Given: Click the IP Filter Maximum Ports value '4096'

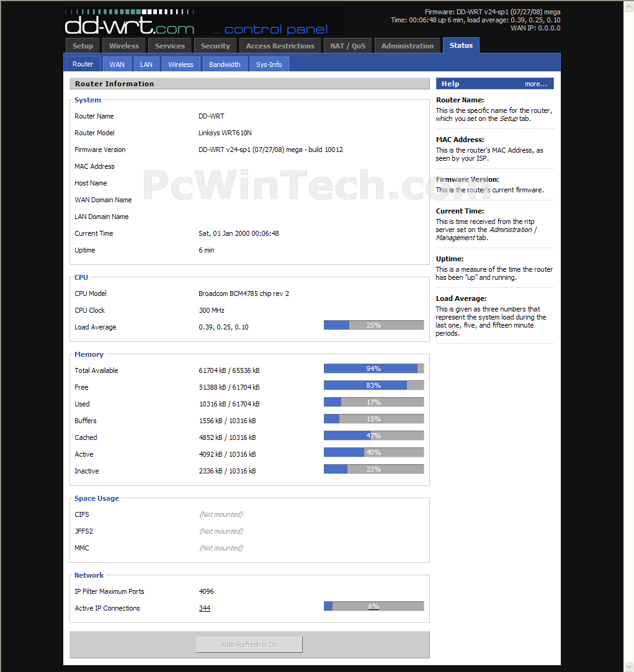Looking at the screenshot, I should 206,591.
